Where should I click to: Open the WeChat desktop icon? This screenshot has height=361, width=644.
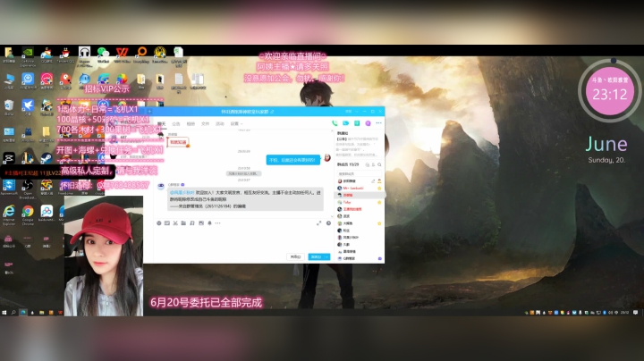tap(103, 55)
